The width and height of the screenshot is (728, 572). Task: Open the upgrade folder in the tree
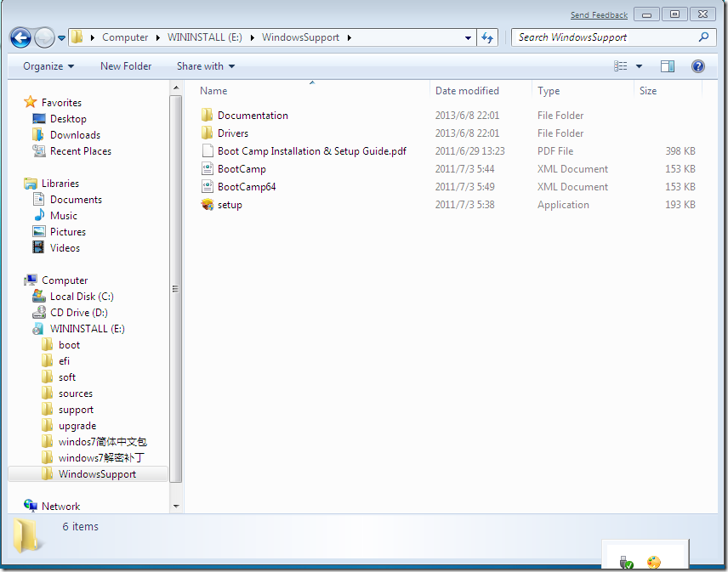click(77, 426)
